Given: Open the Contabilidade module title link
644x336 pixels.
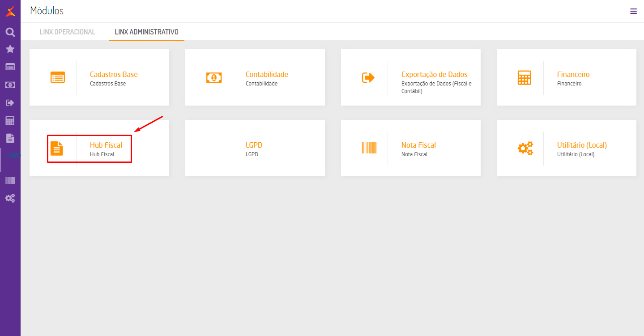Looking at the screenshot, I should [x=267, y=74].
